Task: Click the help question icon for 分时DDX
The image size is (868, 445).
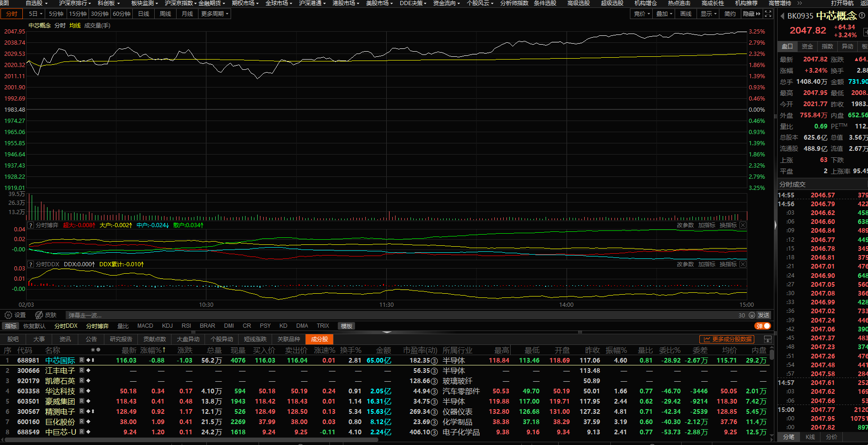Action: pos(31,264)
